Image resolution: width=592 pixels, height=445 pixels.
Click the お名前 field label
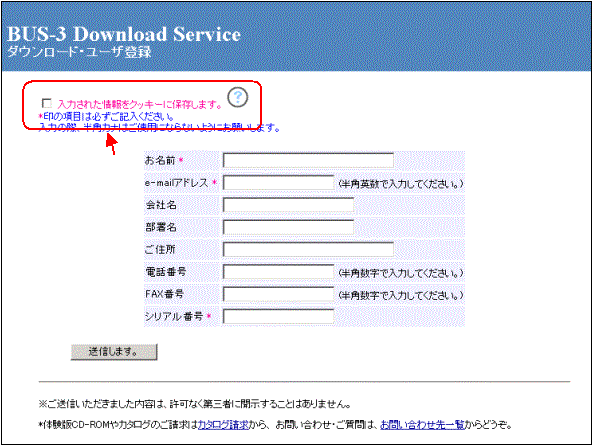(x=164, y=160)
